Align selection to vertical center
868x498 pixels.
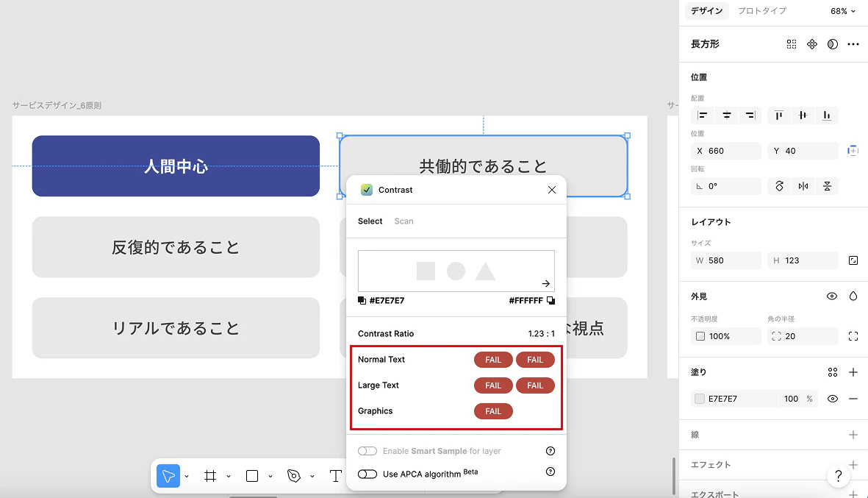tap(803, 115)
